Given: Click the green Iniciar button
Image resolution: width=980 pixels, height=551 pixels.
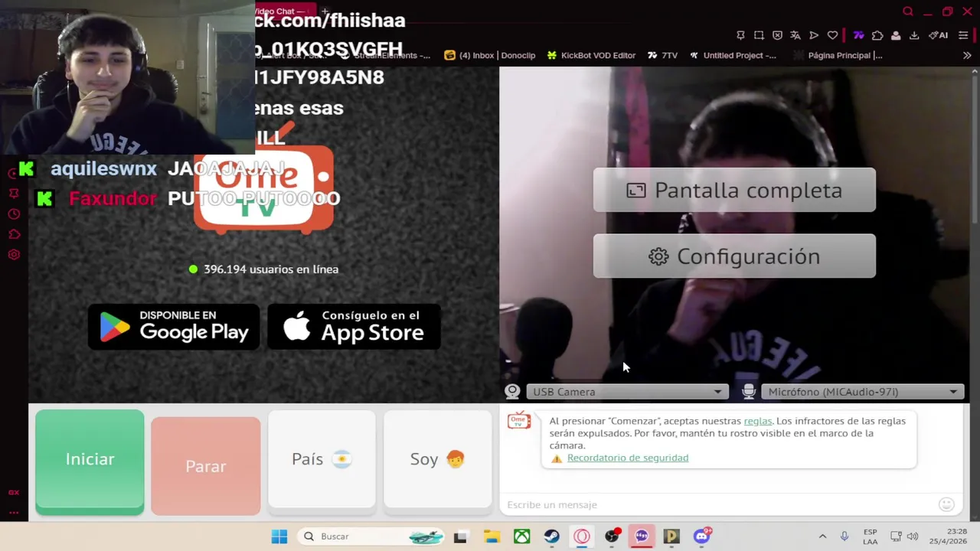Looking at the screenshot, I should click(90, 460).
